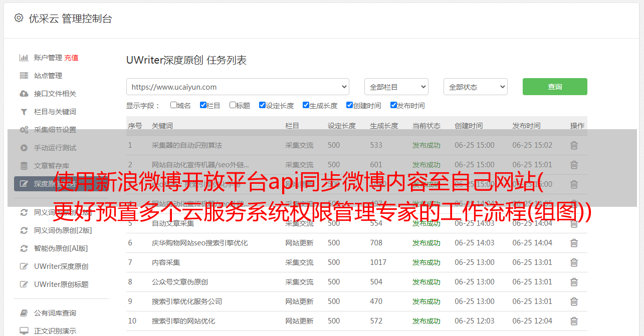The image size is (644, 336).
Task: Uncheck the 生成长度 display field checkbox
Action: 306,105
